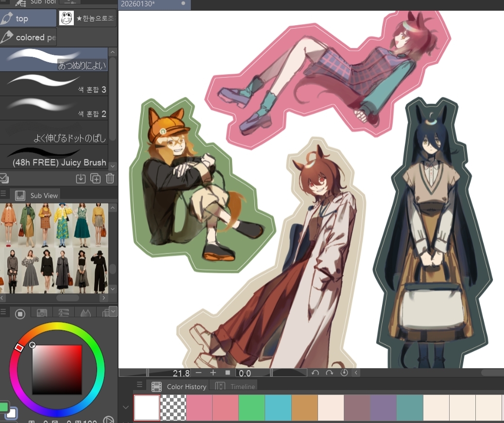
Task: Click the rotate canvas left icon
Action: [315, 372]
